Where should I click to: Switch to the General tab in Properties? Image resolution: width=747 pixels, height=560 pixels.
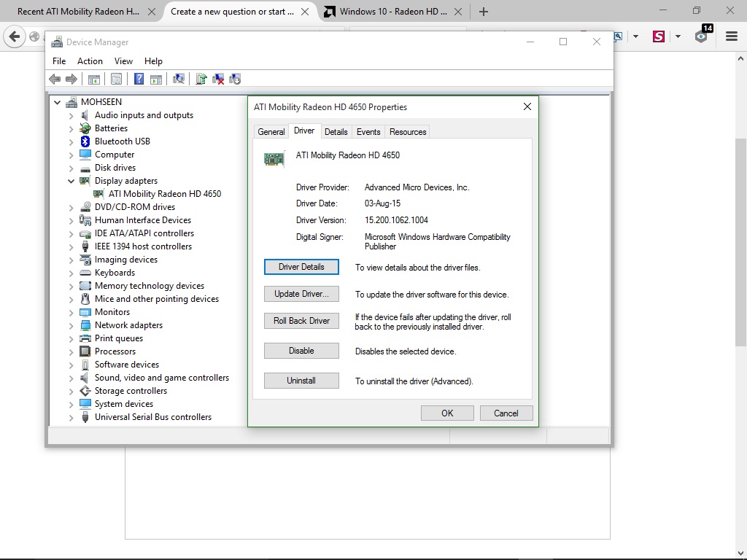[x=271, y=132]
